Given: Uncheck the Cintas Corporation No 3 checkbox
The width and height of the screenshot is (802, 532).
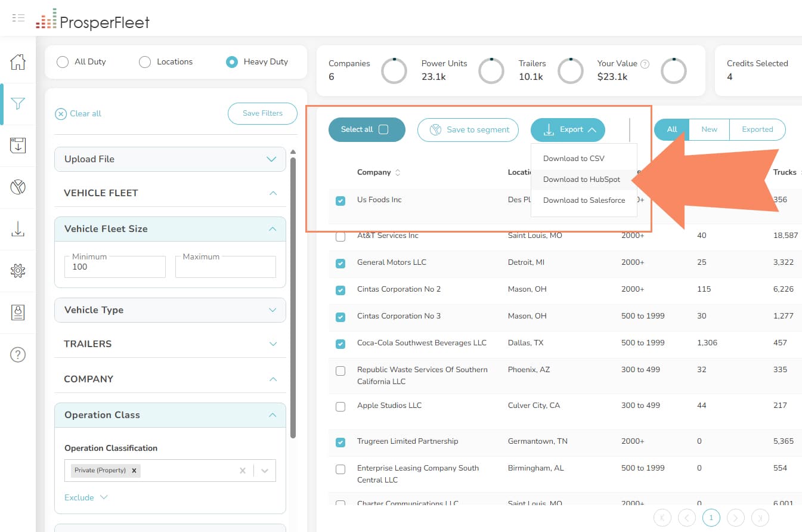Looking at the screenshot, I should tap(340, 317).
